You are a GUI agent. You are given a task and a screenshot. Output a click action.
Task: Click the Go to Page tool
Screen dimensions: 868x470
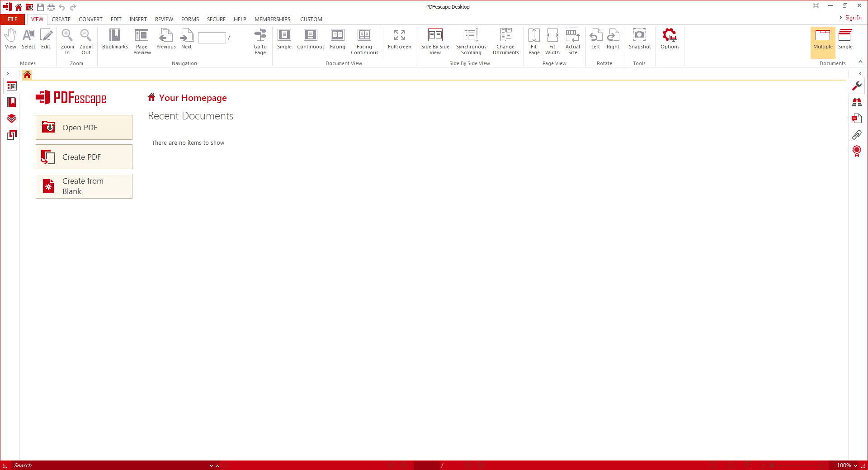[x=260, y=42]
